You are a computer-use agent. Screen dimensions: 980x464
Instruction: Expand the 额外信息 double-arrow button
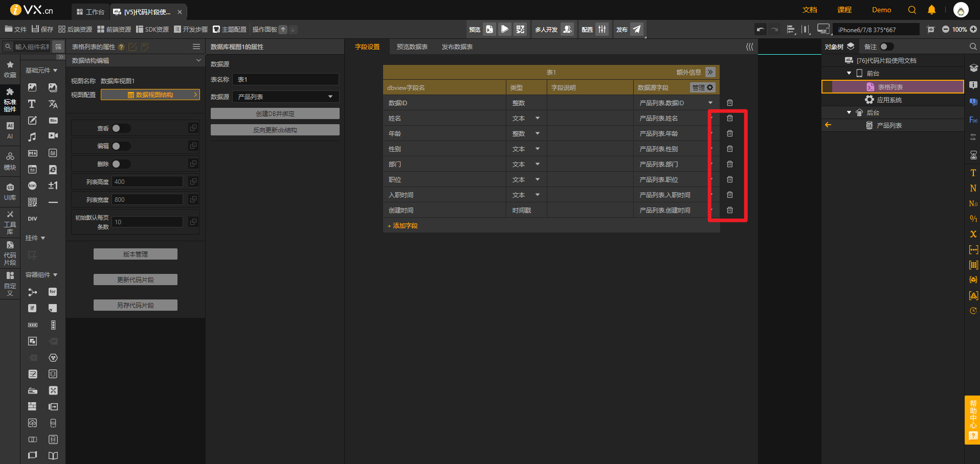point(710,72)
